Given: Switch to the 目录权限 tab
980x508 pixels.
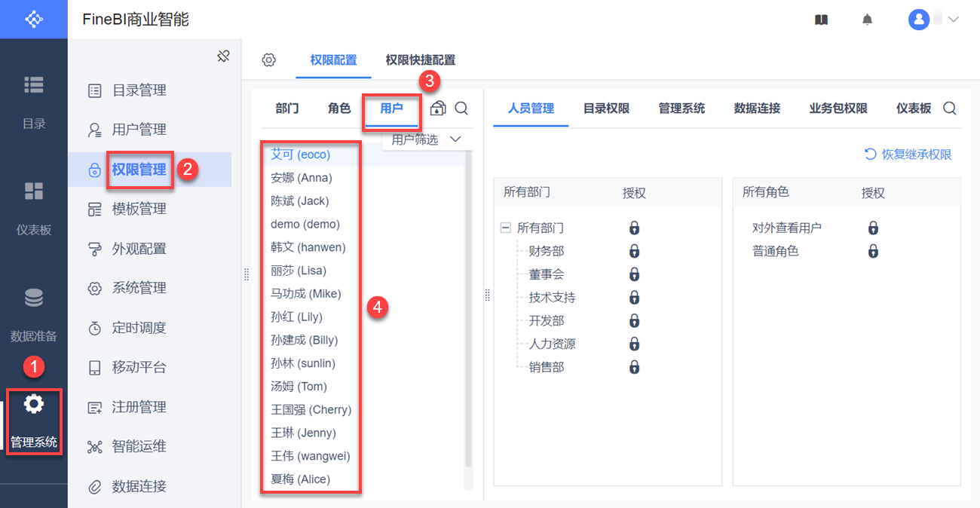Looking at the screenshot, I should [606, 109].
